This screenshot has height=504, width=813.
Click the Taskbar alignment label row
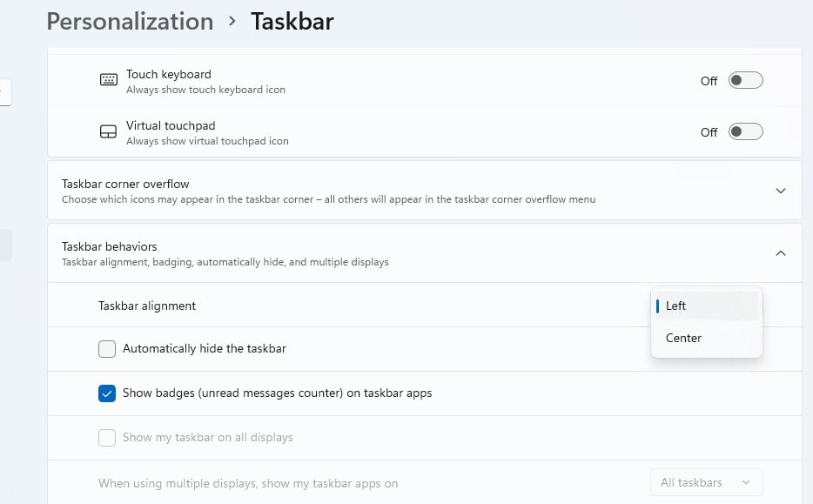147,306
